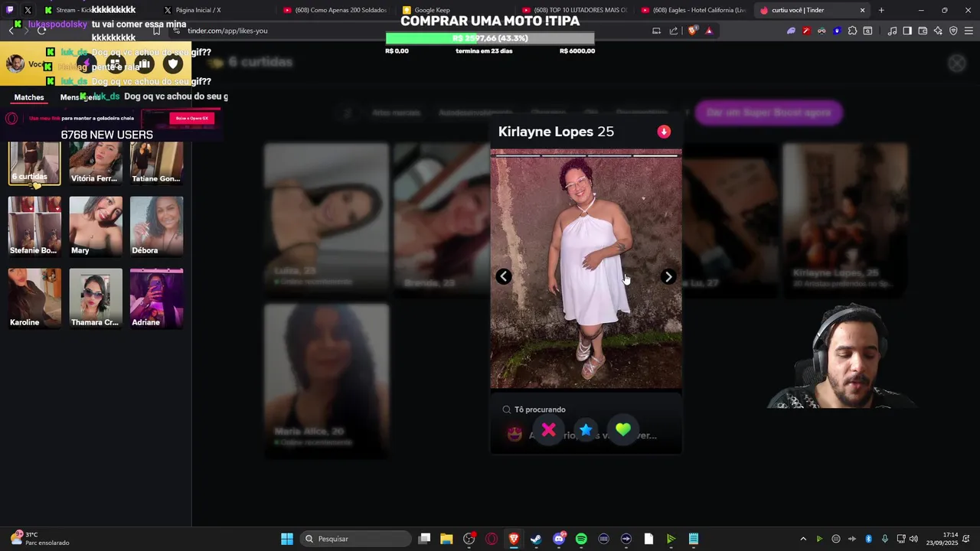980x551 pixels.
Task: Click taskbar Pesquisar search box
Action: tap(355, 539)
